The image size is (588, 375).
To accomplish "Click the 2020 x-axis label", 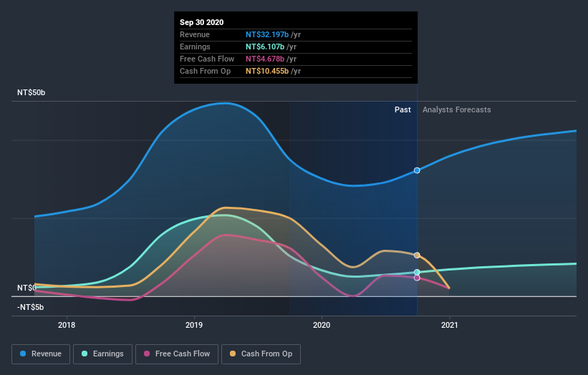I will 322,325.
